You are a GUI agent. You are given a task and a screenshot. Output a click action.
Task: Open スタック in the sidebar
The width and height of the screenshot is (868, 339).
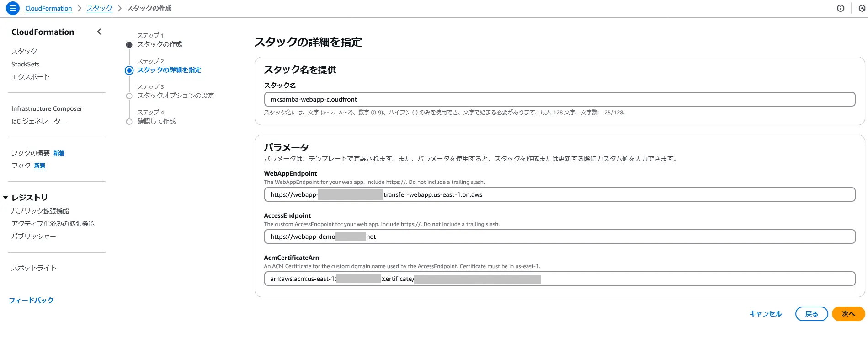click(x=24, y=51)
